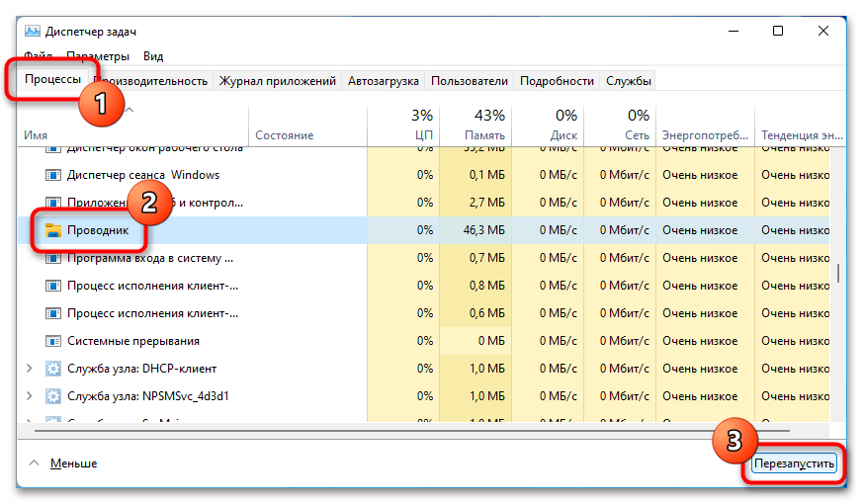Image resolution: width=863 pixels, height=504 pixels.
Task: Click the Программа входа в систему icon
Action: 52,258
